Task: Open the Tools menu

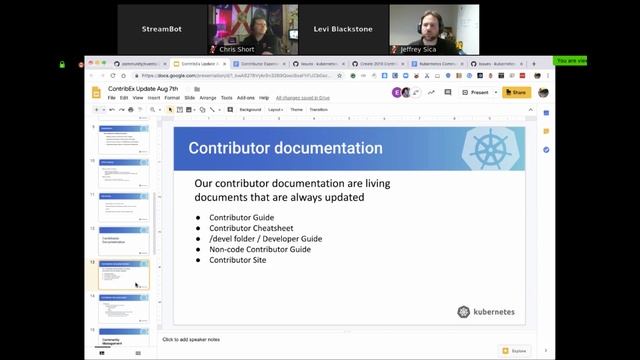Action: point(227,98)
